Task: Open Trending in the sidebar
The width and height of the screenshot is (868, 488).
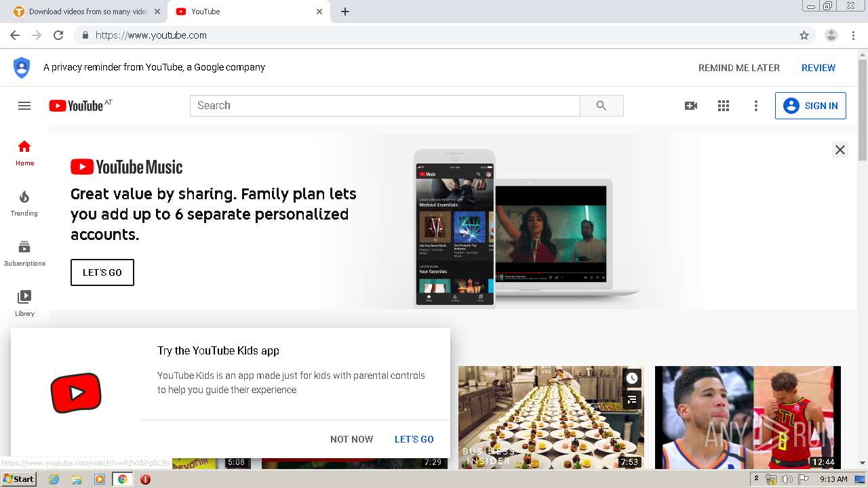Action: point(24,203)
